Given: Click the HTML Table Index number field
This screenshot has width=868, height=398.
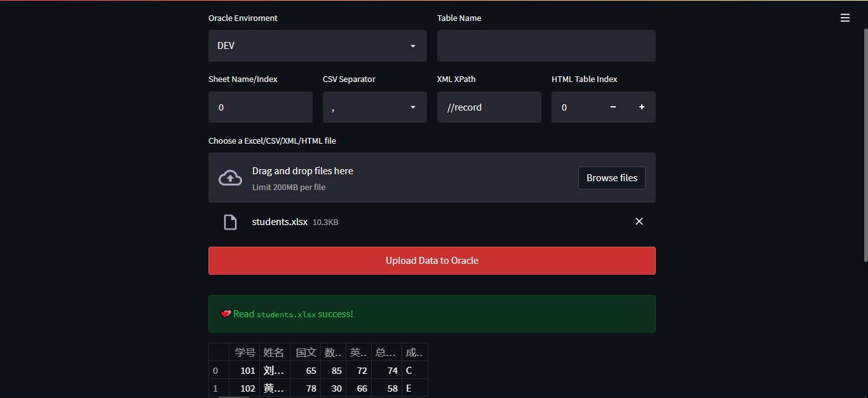Looking at the screenshot, I should [x=575, y=107].
